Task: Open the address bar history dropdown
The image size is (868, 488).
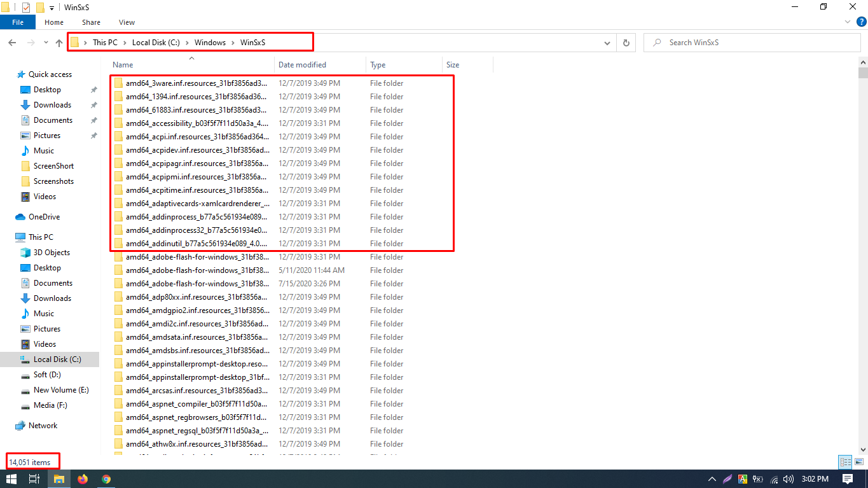Action: (x=607, y=43)
